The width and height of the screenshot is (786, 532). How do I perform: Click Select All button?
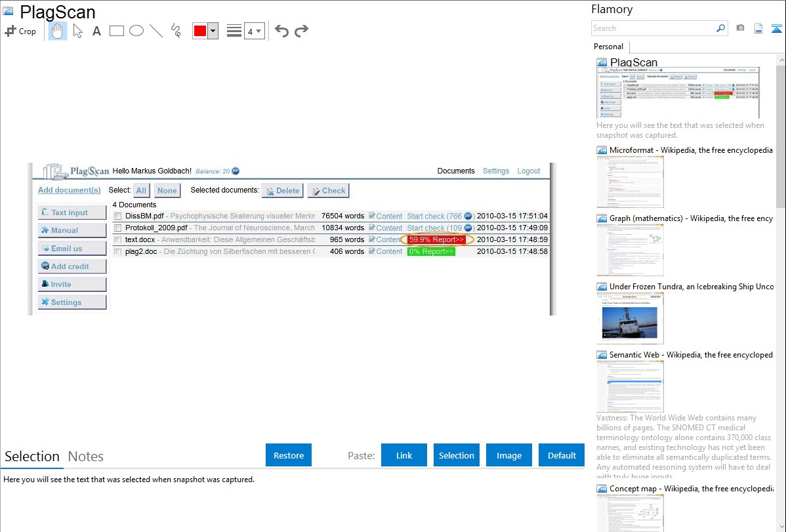point(141,190)
